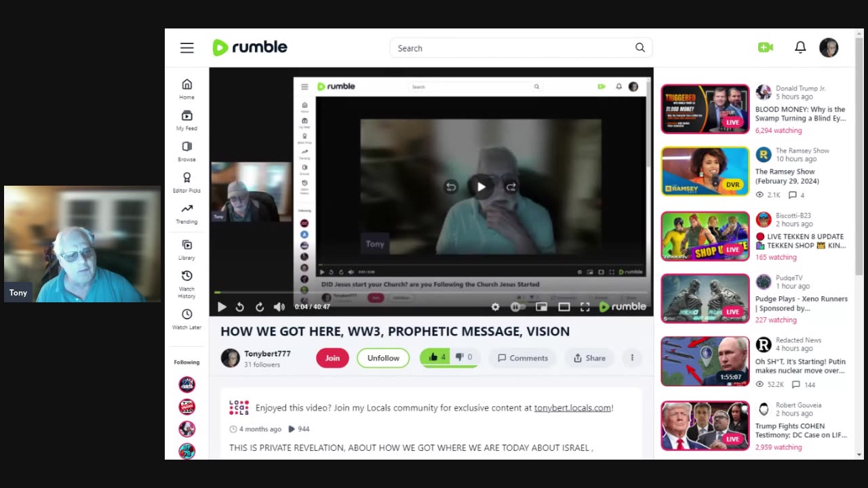
Task: Click the '31 followers' text
Action: coord(262,365)
